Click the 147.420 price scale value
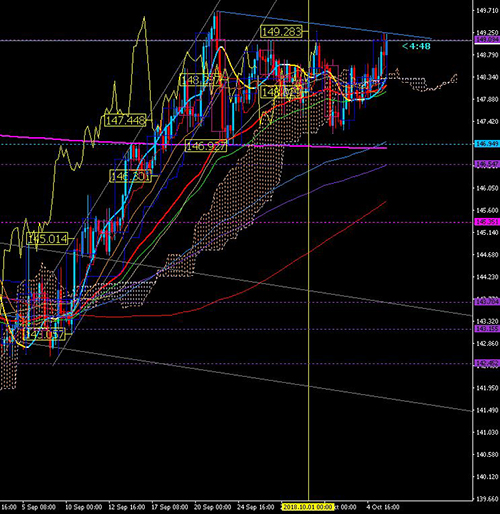500x514 pixels. 487,122
